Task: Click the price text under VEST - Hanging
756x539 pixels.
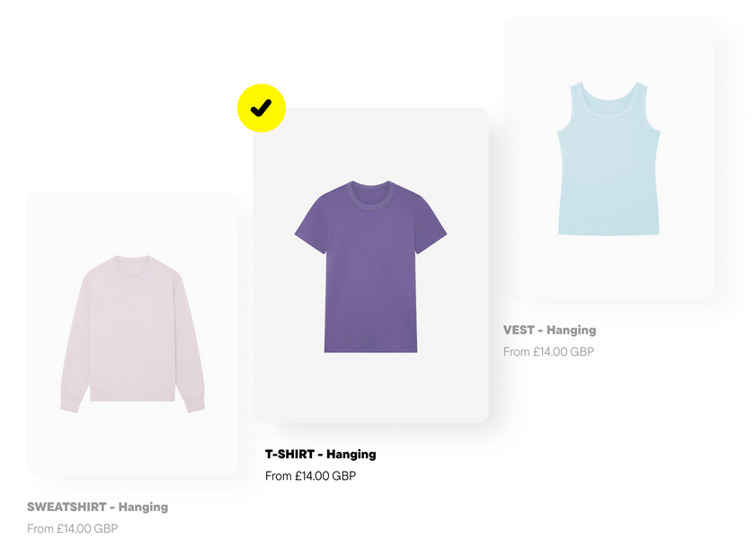Action: [548, 351]
